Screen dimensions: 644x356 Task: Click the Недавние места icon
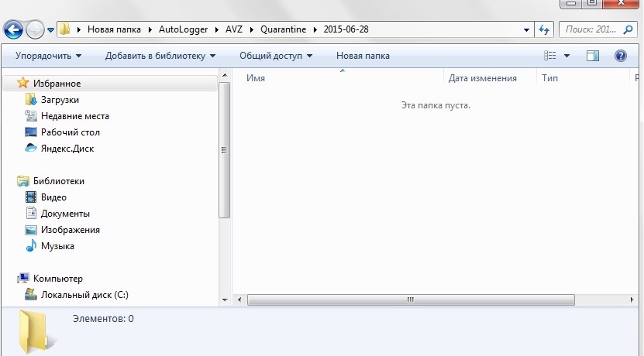click(x=31, y=116)
